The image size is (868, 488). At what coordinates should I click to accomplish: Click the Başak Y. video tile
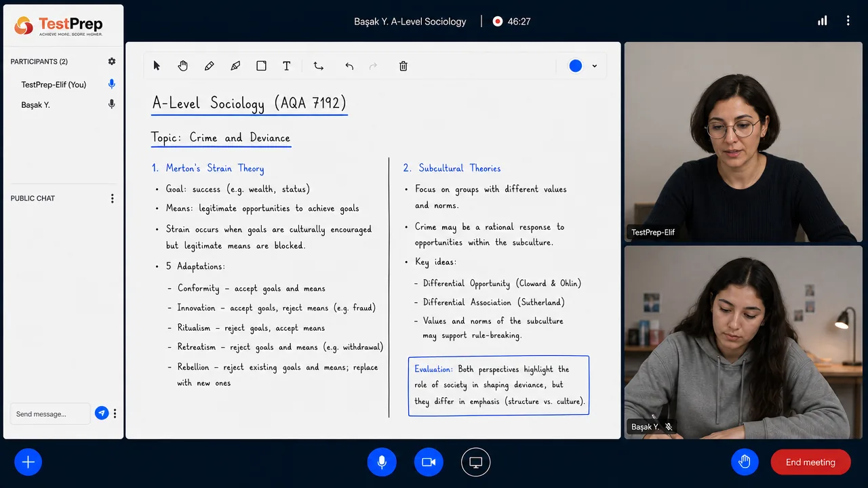(743, 342)
